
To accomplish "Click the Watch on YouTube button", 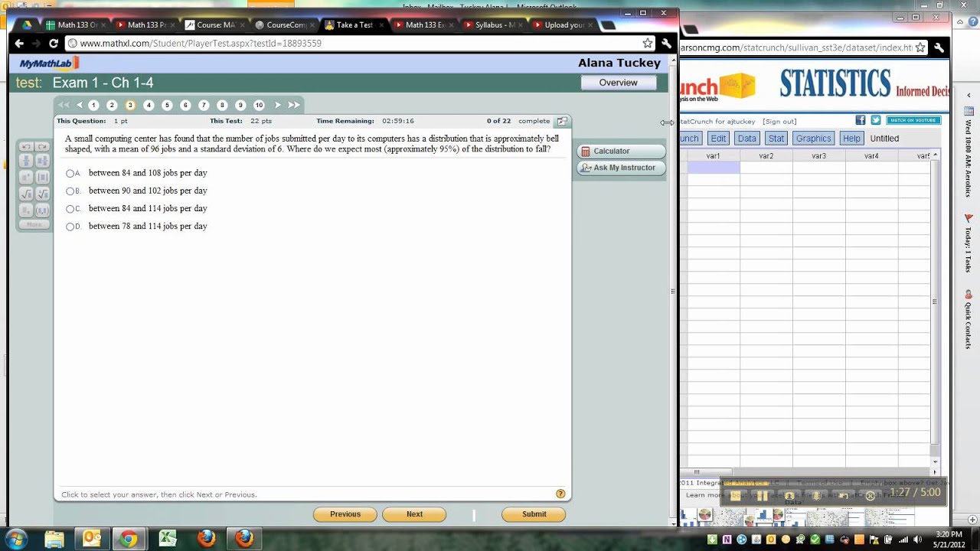I will (x=913, y=120).
